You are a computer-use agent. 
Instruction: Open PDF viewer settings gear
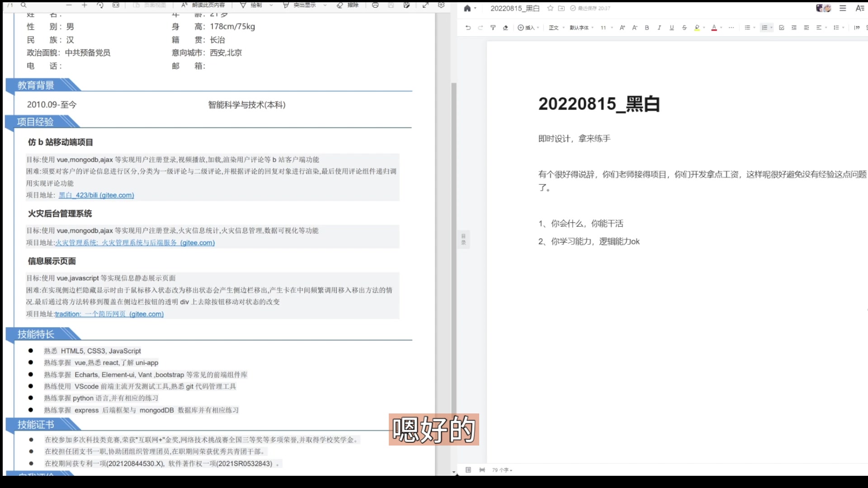click(x=441, y=5)
